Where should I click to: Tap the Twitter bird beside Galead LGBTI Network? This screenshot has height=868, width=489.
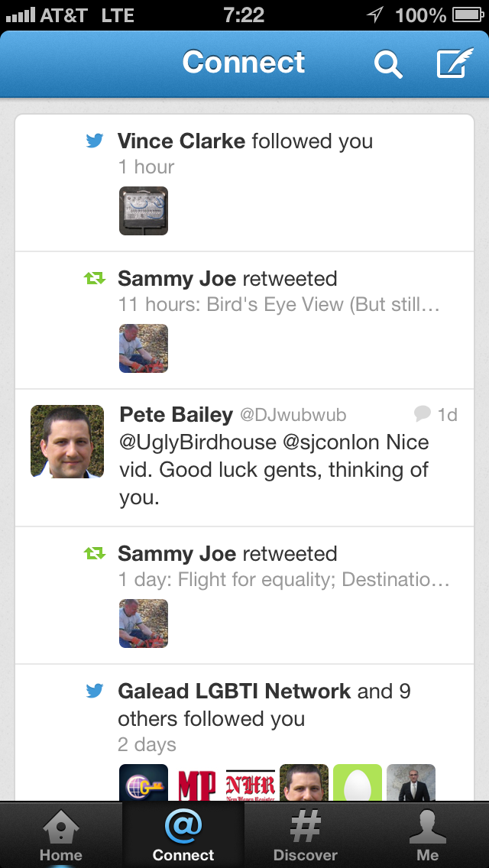click(x=95, y=691)
